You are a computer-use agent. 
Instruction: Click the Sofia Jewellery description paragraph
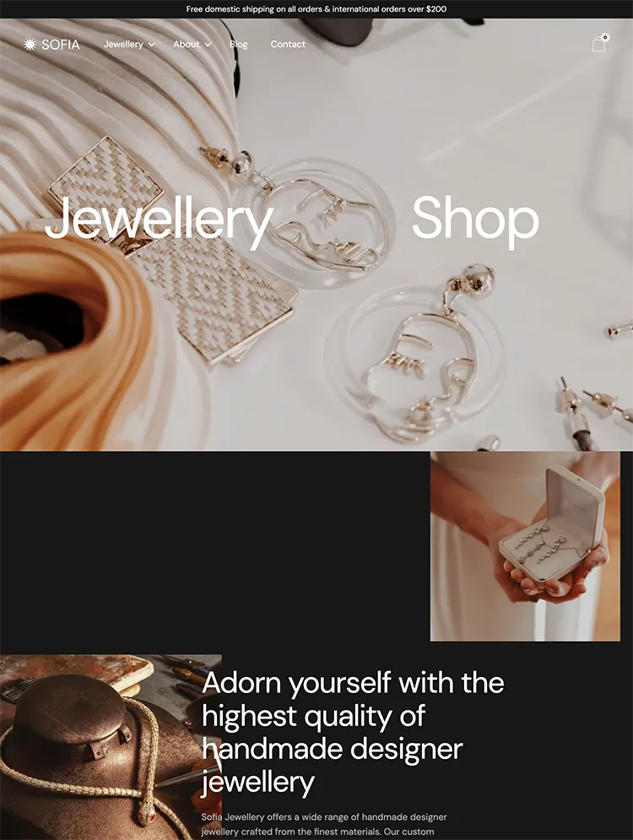click(x=324, y=825)
